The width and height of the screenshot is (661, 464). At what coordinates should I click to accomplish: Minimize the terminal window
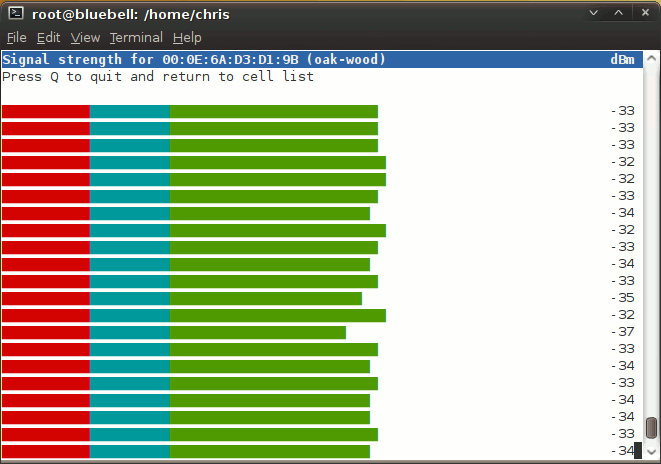coord(594,13)
